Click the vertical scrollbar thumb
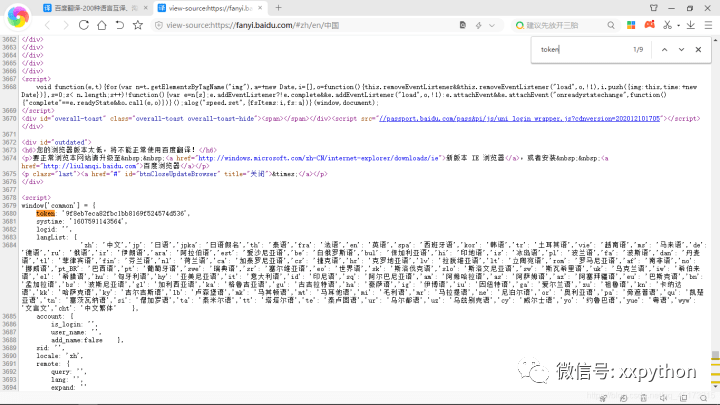The height and width of the screenshot is (405, 720). click(715, 355)
